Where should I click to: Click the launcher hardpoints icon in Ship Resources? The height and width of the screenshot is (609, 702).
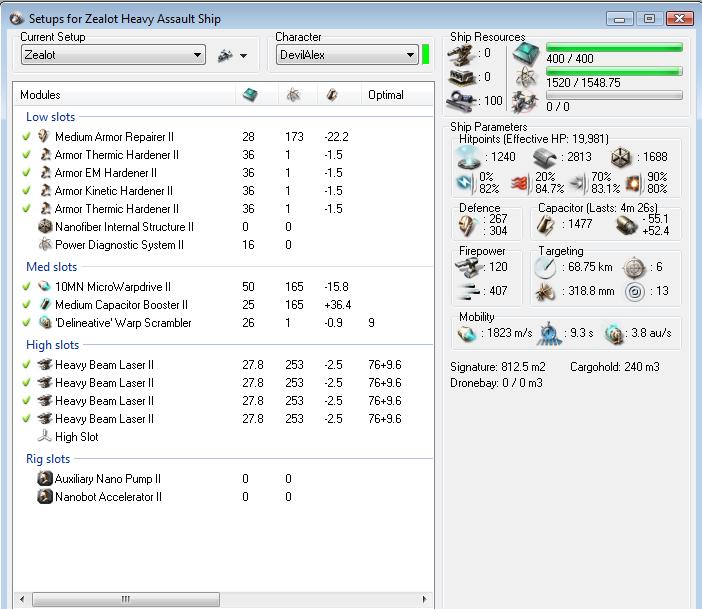[461, 77]
